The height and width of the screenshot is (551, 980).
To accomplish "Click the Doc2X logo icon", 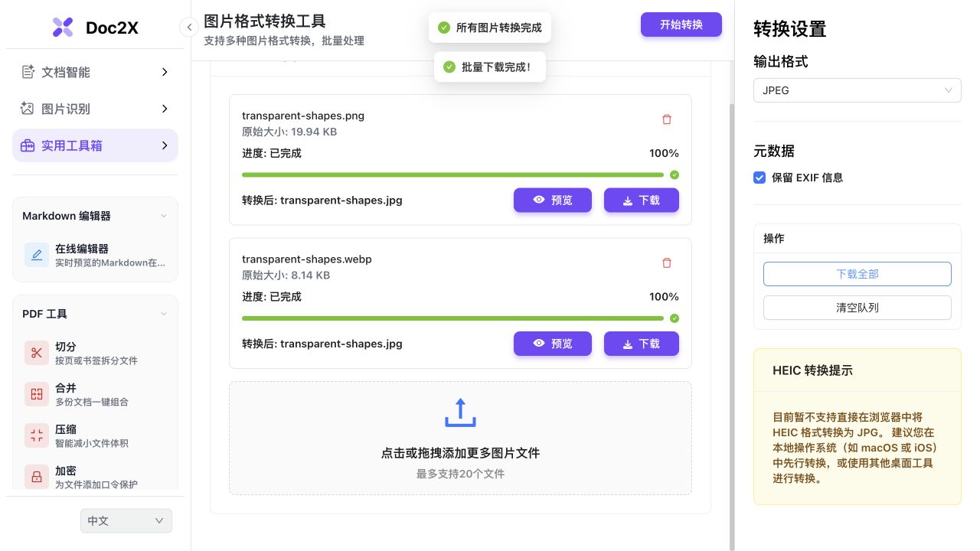I will (x=63, y=28).
